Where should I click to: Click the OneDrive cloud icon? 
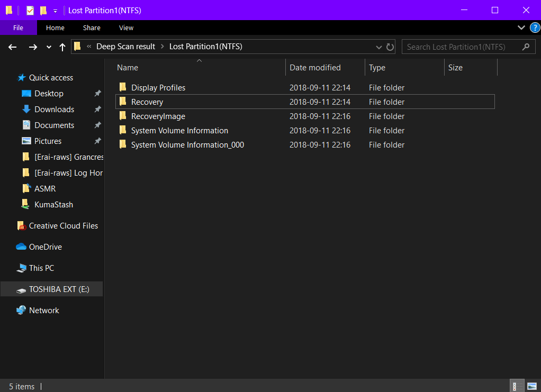(x=21, y=247)
